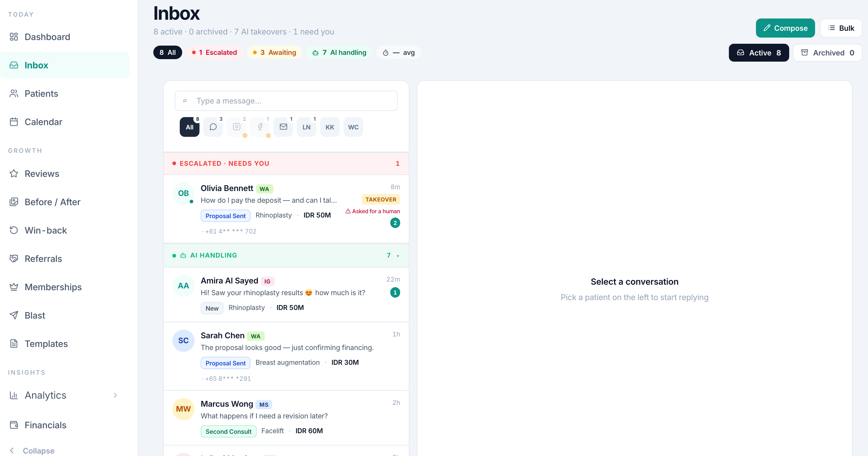Click the Bulk actions button
The width and height of the screenshot is (868, 456).
pyautogui.click(x=841, y=28)
